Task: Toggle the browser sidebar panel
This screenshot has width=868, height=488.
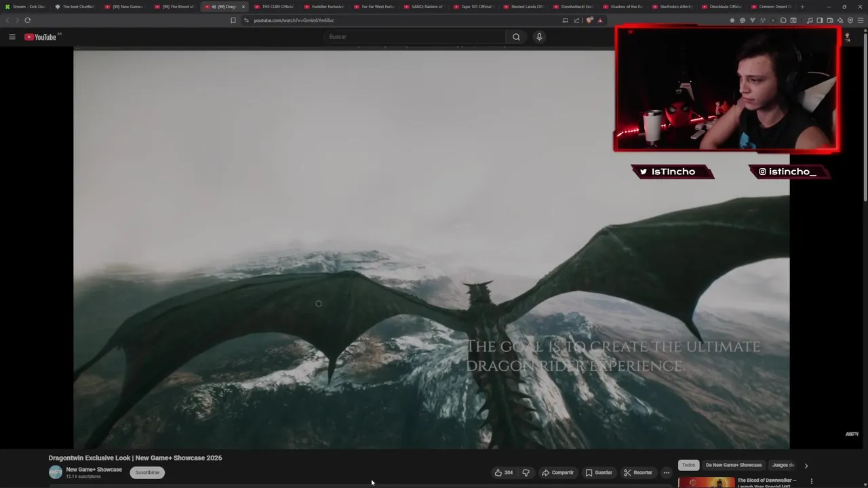Action: click(x=820, y=20)
